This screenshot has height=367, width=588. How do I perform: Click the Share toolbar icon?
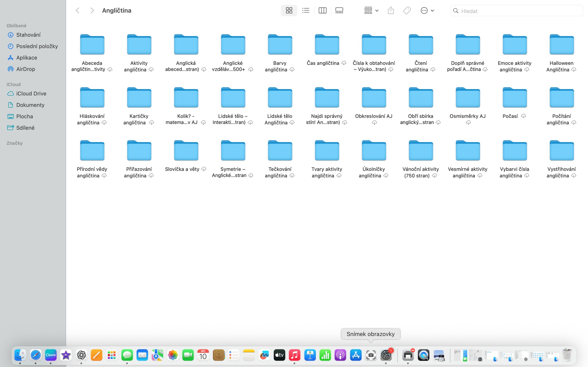coord(391,11)
